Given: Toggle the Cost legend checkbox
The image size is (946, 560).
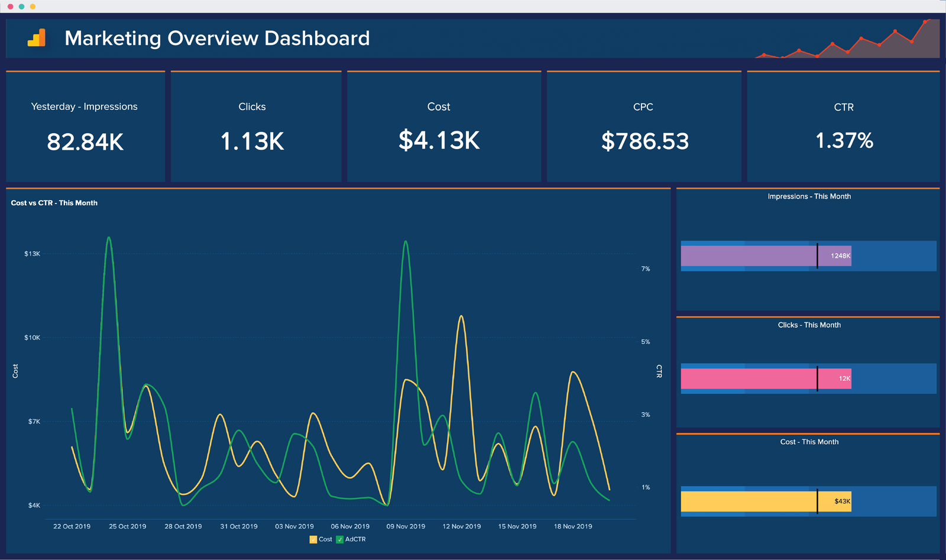Looking at the screenshot, I should 313,539.
